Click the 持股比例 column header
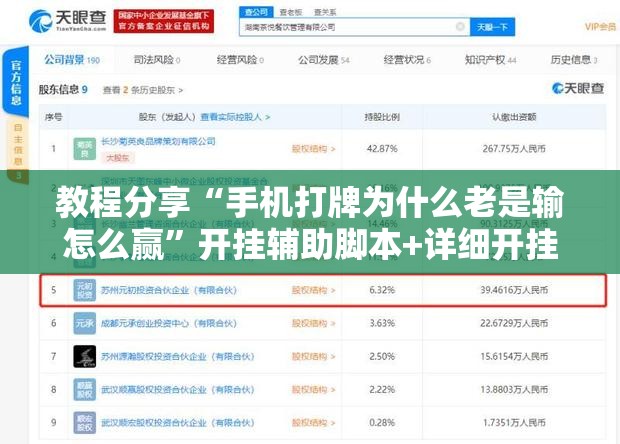The image size is (620, 444). (382, 117)
